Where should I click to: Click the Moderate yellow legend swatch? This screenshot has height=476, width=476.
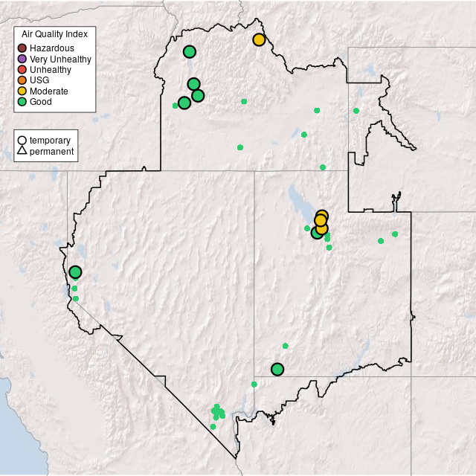tap(22, 91)
